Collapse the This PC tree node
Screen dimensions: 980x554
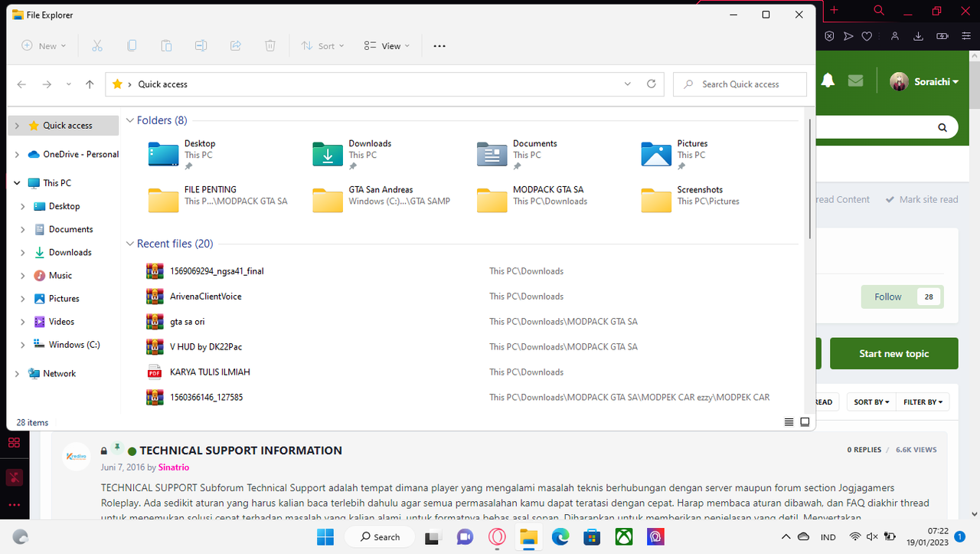pos(17,183)
